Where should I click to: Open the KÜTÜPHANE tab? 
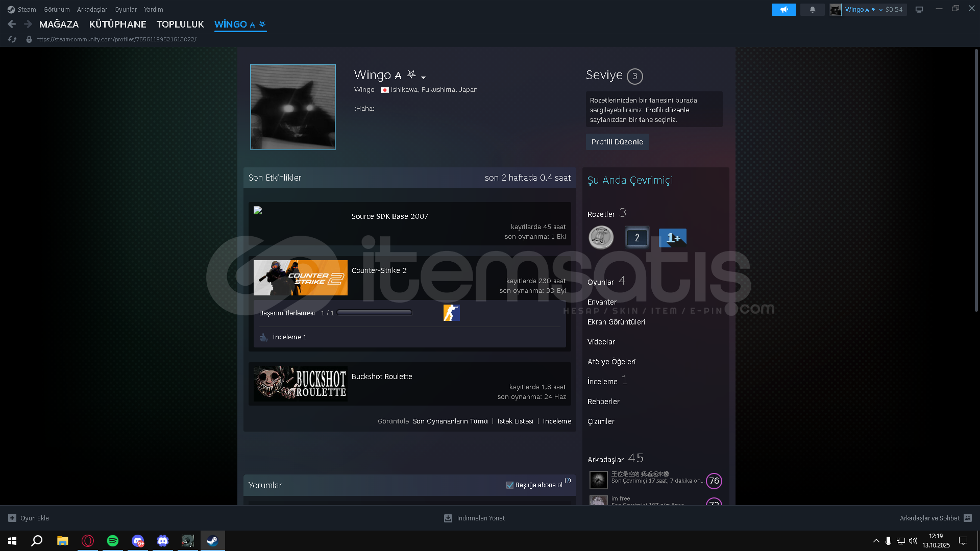(117, 24)
